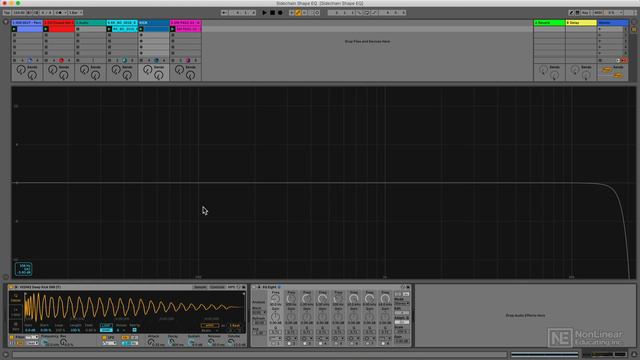
Task: Click the pan knob on the KICK track
Action: pyautogui.click(x=156, y=60)
